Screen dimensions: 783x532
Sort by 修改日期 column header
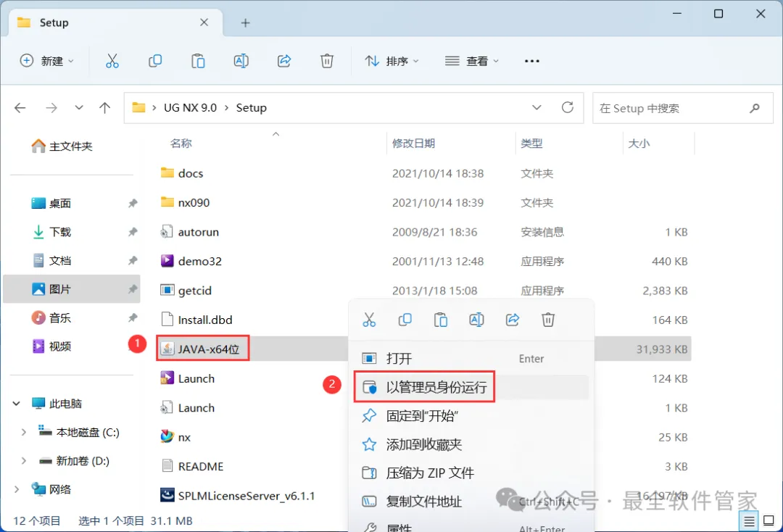(x=413, y=144)
